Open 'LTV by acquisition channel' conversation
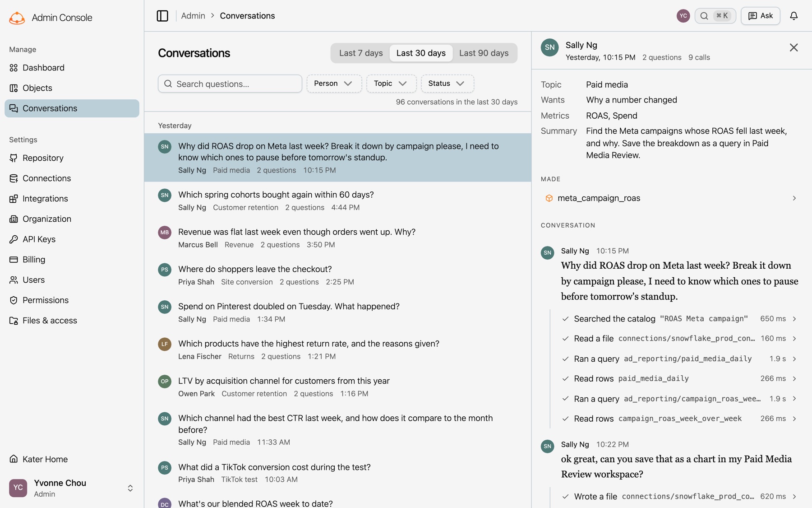Screen dimensions: 812x508 coord(337,387)
